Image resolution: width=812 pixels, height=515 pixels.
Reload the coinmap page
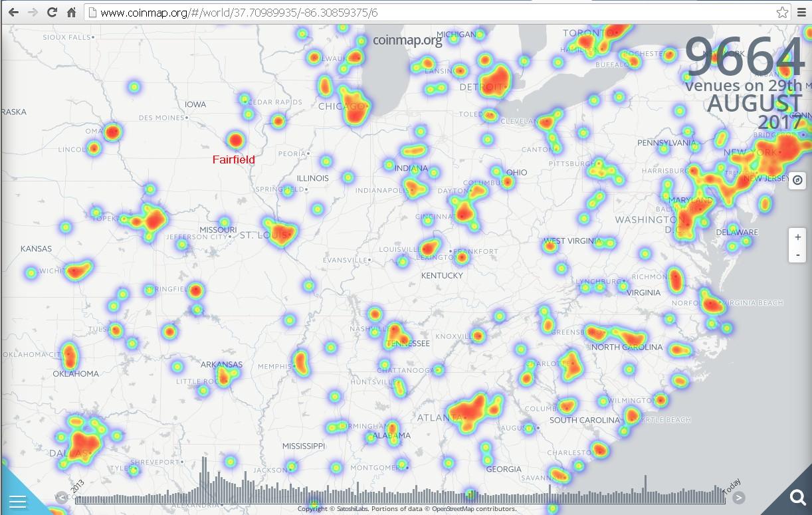click(x=52, y=13)
